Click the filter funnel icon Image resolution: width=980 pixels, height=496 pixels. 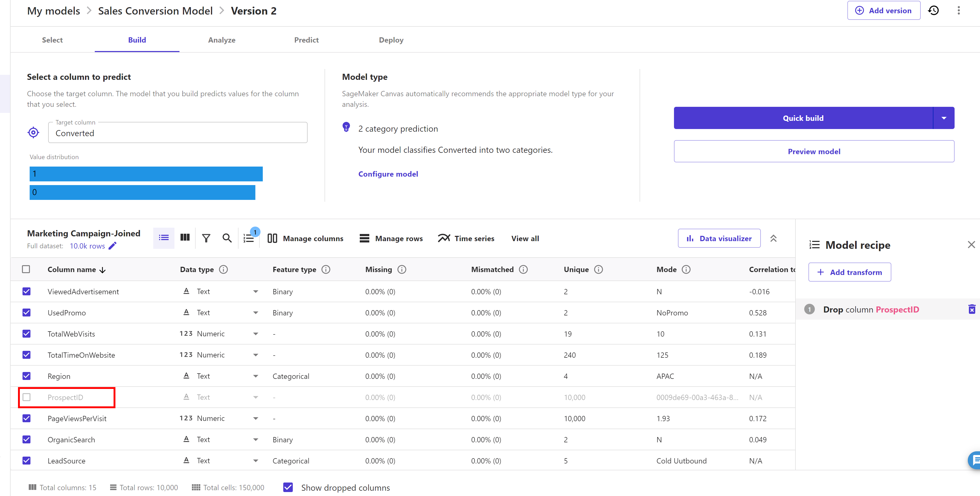pos(206,238)
